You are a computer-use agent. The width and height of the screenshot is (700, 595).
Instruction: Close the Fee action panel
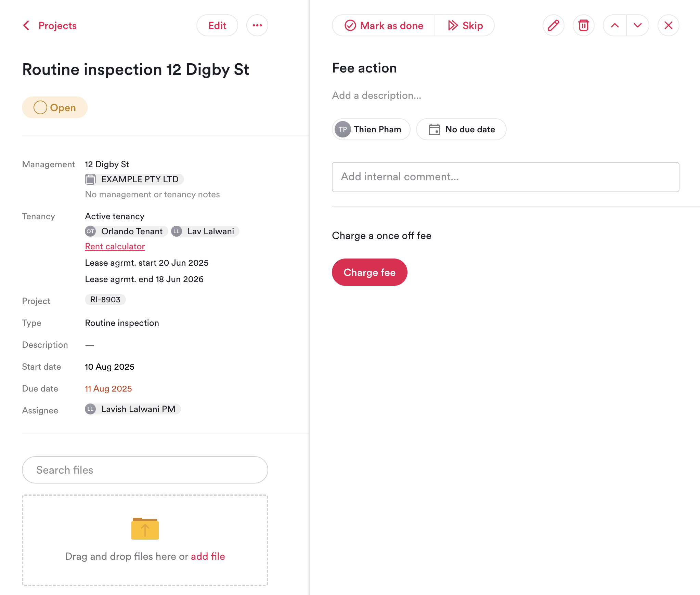click(668, 25)
